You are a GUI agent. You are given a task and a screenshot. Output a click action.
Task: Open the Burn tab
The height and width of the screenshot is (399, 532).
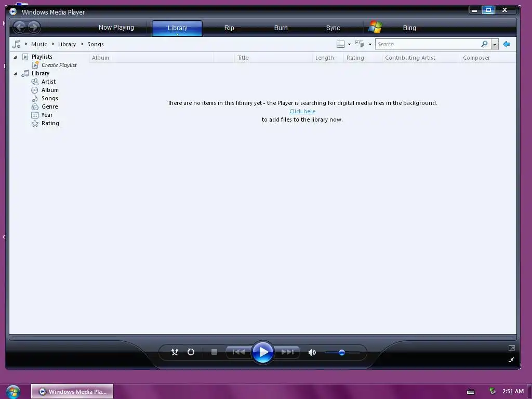[281, 28]
